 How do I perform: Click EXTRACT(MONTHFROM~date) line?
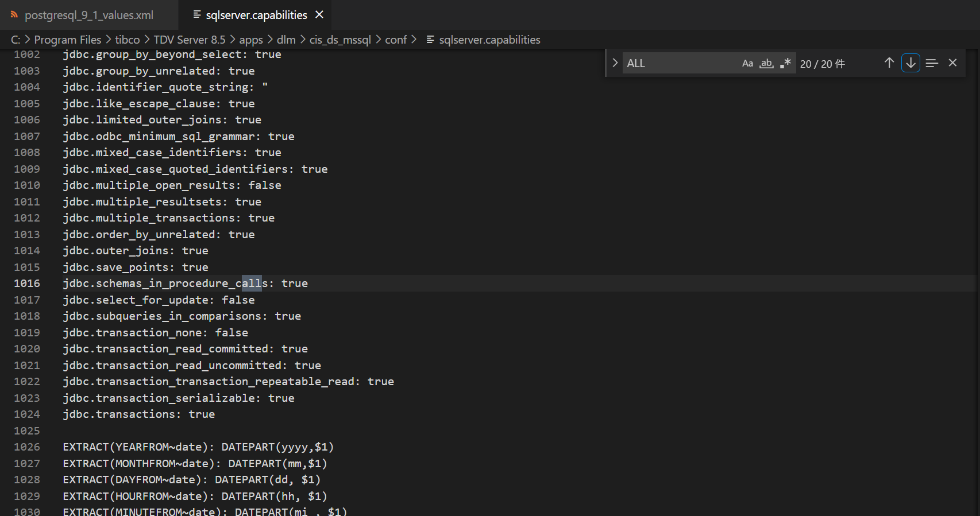click(195, 464)
